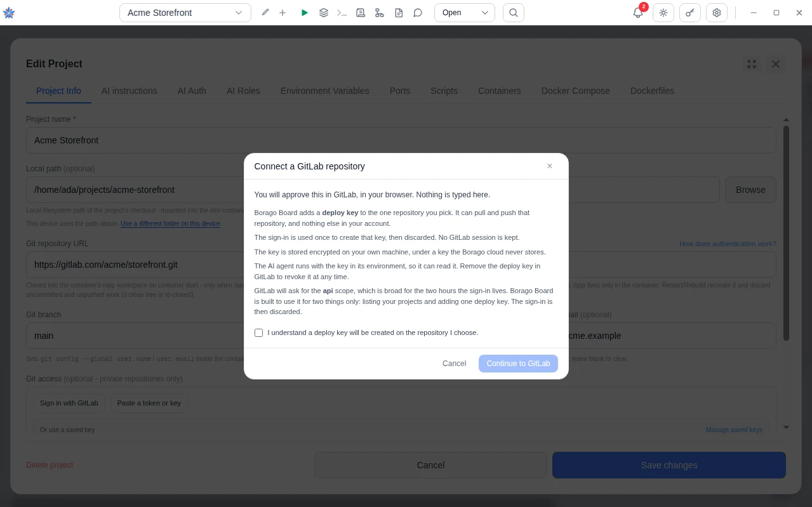Click the scrollbar up arrow
This screenshot has width=812, height=507.
pyautogui.click(x=786, y=120)
